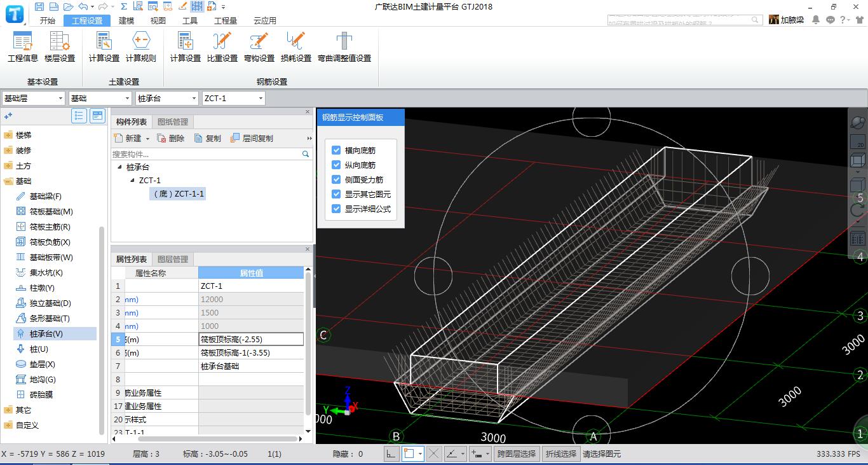
Task: Click 删除 button in component list
Action: (170, 139)
